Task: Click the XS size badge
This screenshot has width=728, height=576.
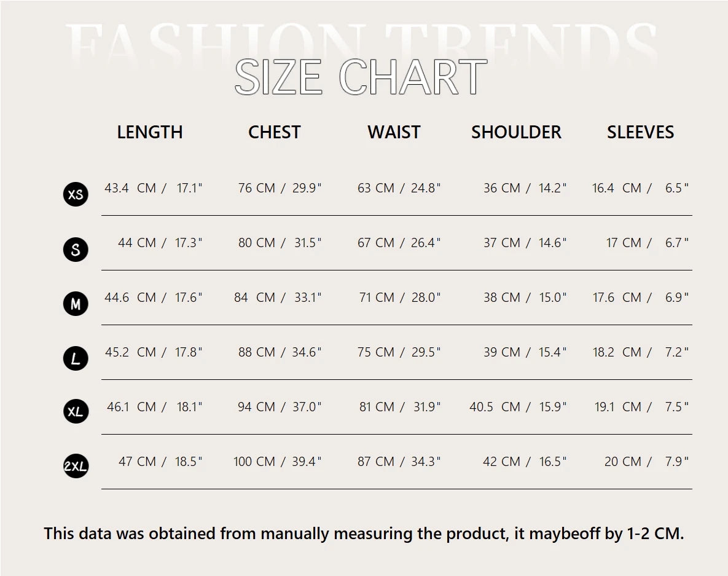Action: [76, 195]
